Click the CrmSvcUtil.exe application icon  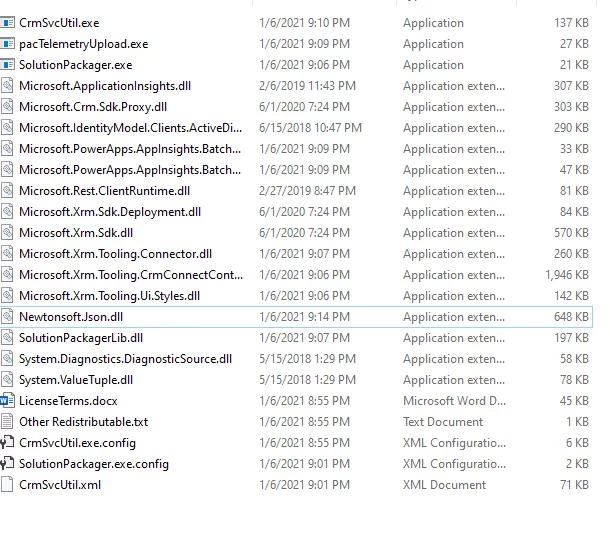7,23
